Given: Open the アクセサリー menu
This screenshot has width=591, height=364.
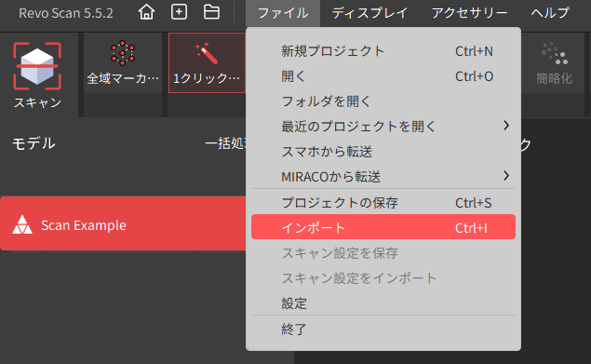Looking at the screenshot, I should coord(469,13).
